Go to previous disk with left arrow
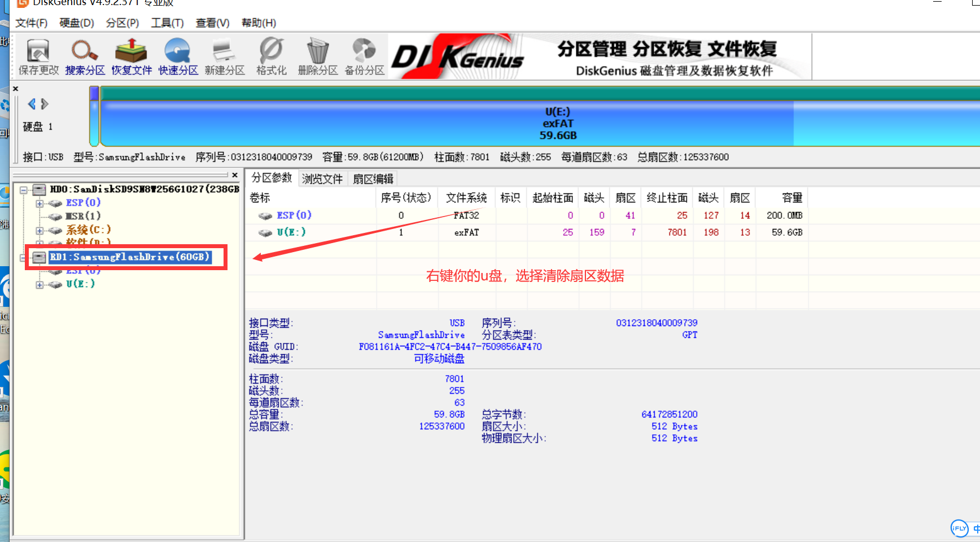The width and height of the screenshot is (980, 542). [x=32, y=104]
